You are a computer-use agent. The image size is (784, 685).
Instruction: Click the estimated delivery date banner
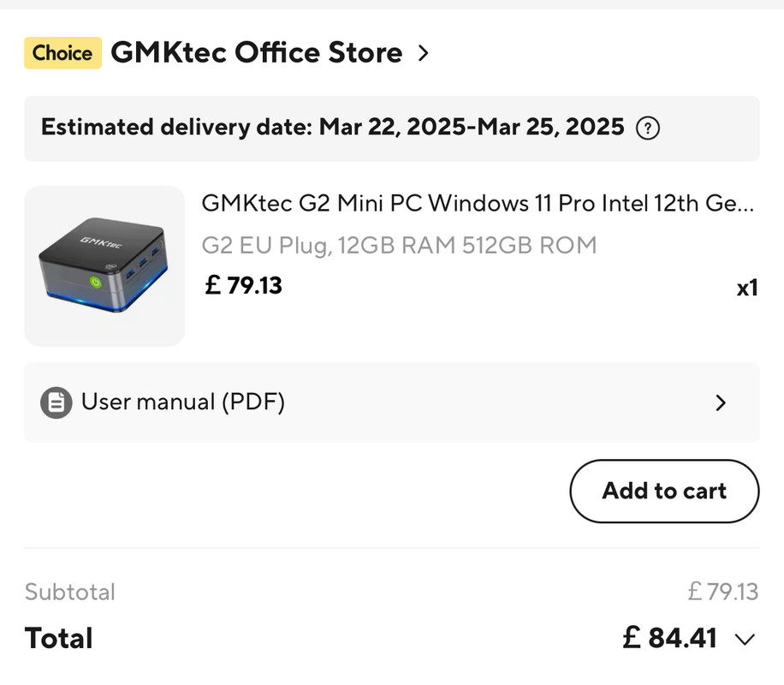point(392,128)
